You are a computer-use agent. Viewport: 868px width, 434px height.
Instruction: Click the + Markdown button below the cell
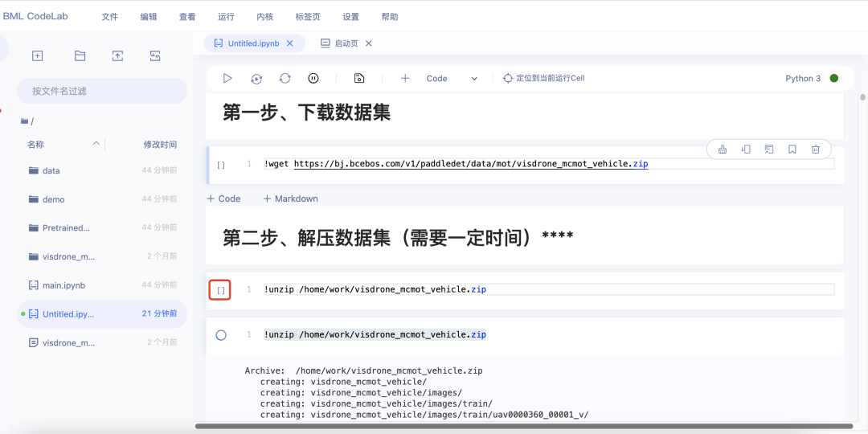coord(290,199)
